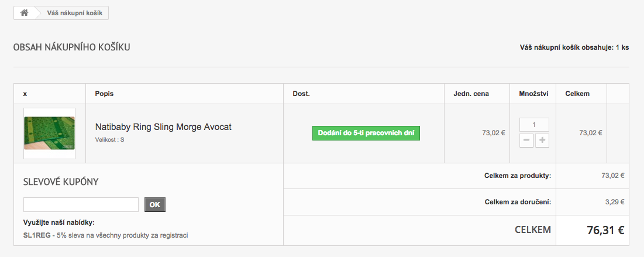Click the 'Slevové kupóny' heading
644x257 pixels.
coord(60,181)
